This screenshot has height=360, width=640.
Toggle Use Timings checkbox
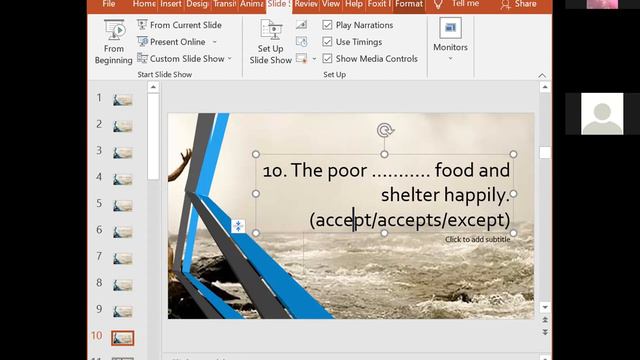(x=327, y=42)
